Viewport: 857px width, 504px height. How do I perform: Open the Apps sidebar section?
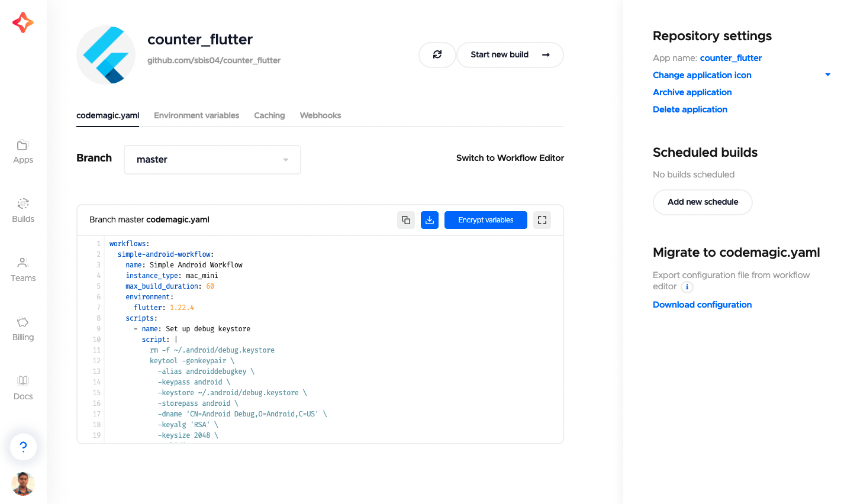point(23,152)
